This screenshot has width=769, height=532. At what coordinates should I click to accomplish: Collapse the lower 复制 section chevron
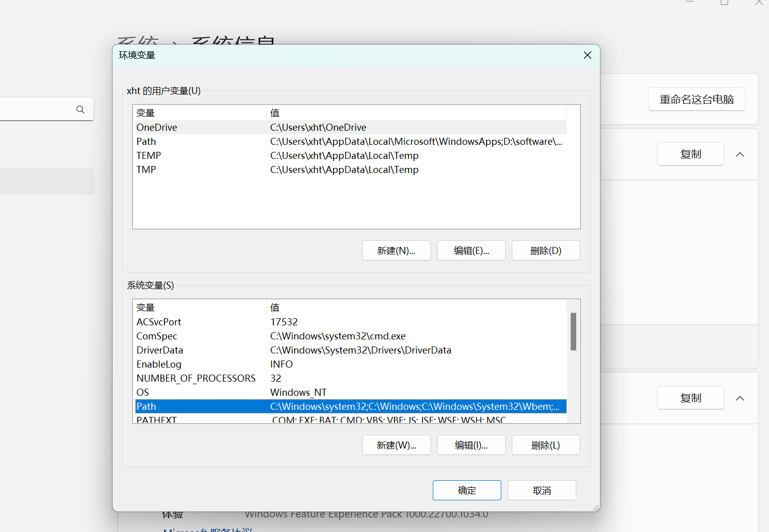[740, 398]
